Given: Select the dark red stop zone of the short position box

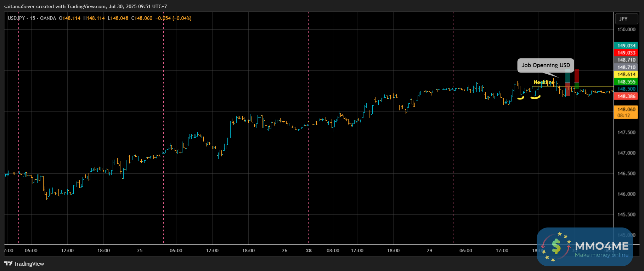Looking at the screenshot, I should pos(577,76).
